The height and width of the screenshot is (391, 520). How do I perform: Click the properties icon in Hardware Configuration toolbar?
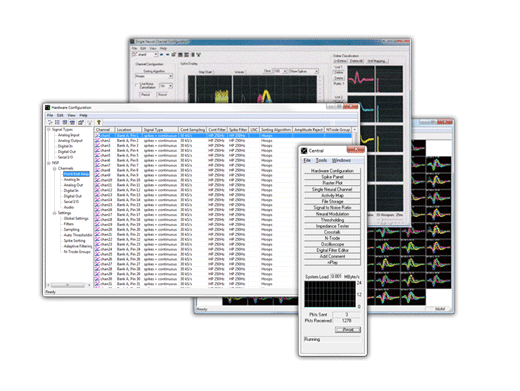pyautogui.click(x=81, y=122)
